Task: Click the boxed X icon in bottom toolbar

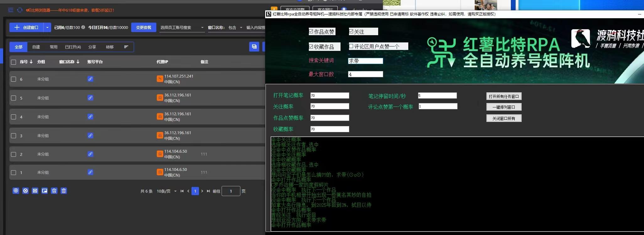Action: pos(35,191)
